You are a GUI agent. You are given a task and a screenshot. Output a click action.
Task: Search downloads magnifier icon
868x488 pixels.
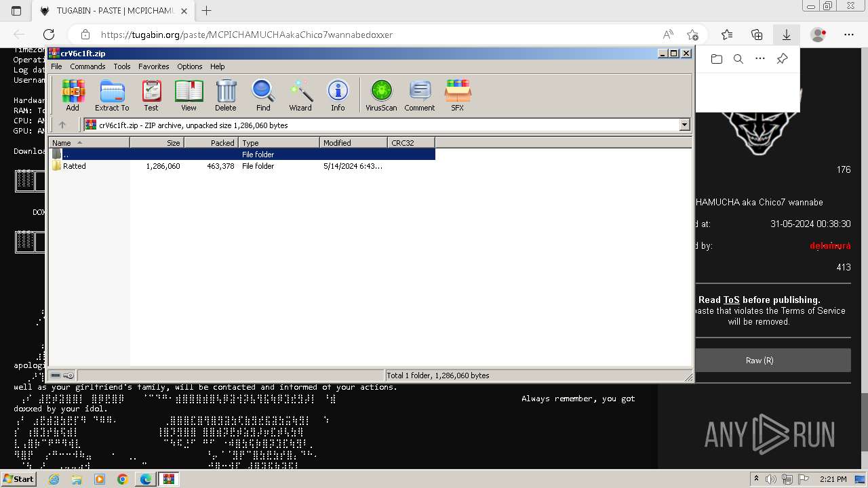point(738,59)
